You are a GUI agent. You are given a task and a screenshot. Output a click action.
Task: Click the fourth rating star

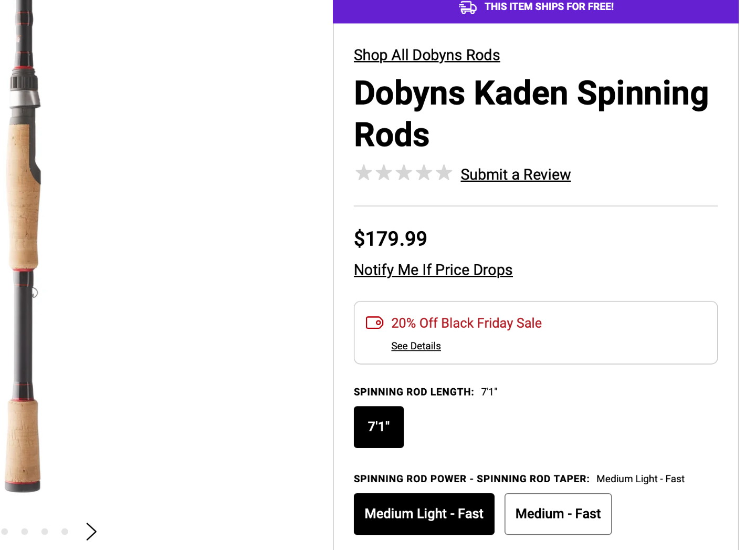(x=424, y=173)
